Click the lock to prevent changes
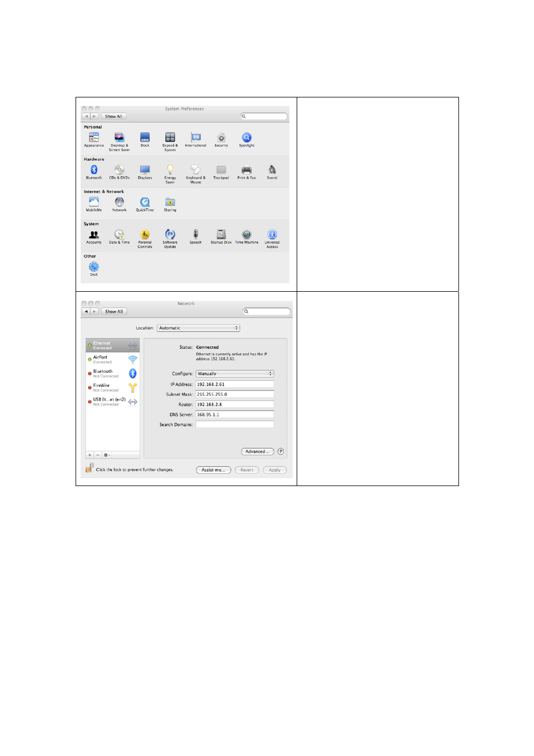Screen dimensions: 534x756 (89, 468)
